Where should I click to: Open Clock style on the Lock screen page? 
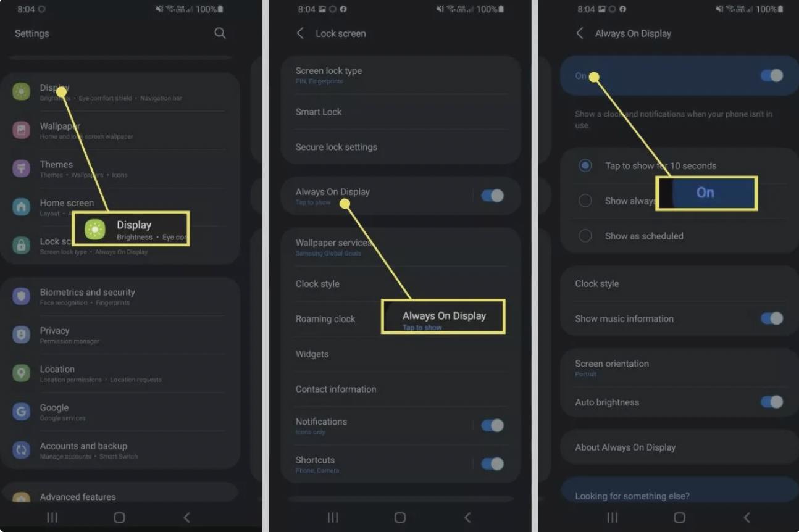click(x=400, y=284)
